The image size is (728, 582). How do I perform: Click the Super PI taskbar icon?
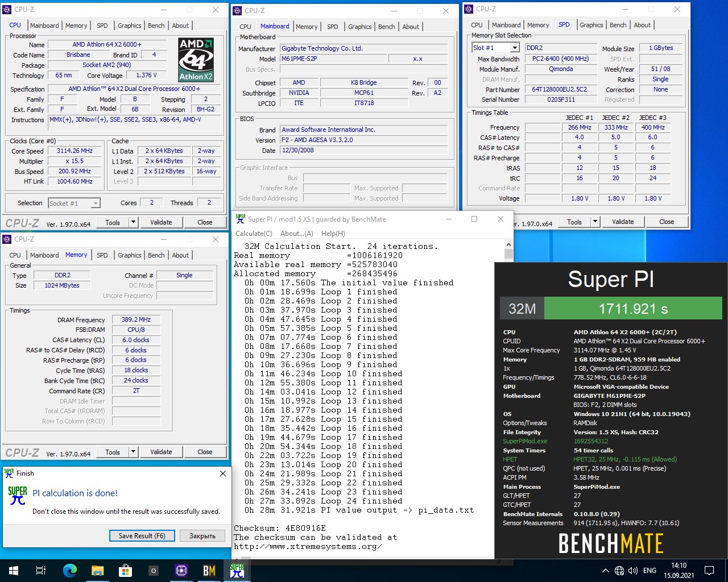click(237, 571)
